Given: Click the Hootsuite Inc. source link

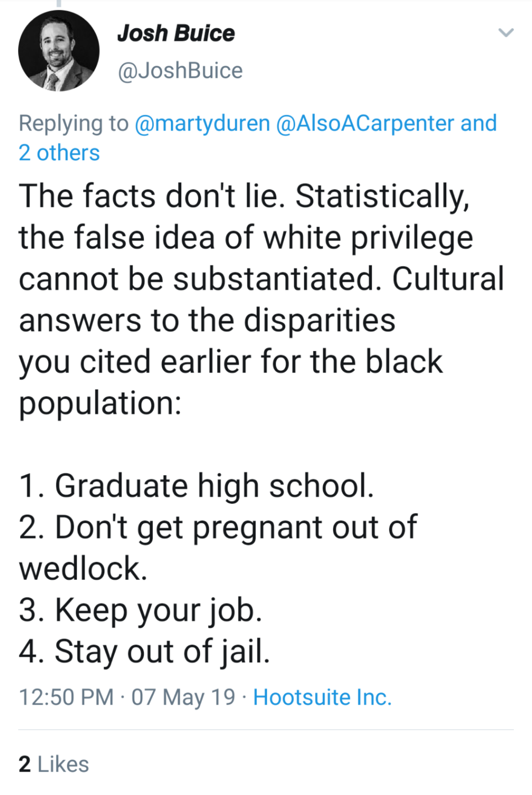Looking at the screenshot, I should click(322, 697).
